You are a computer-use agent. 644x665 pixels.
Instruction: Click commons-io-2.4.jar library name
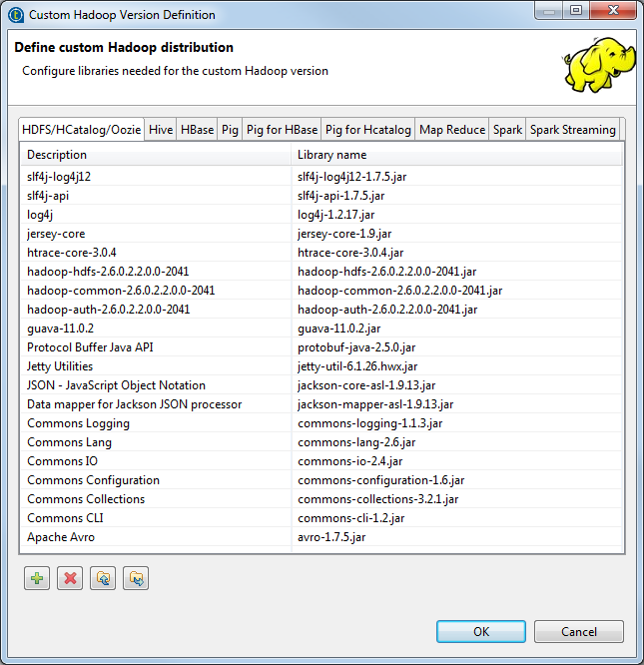(x=350, y=461)
